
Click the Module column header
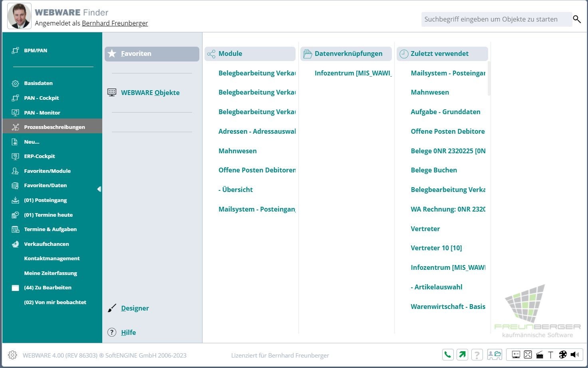click(x=250, y=53)
